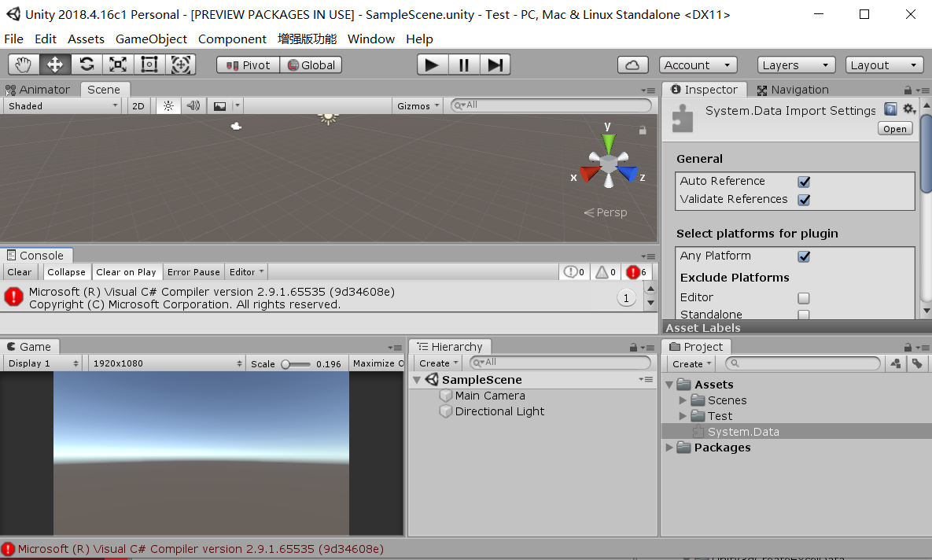Select the Scale tool
This screenshot has height=560, width=932.
click(x=117, y=64)
